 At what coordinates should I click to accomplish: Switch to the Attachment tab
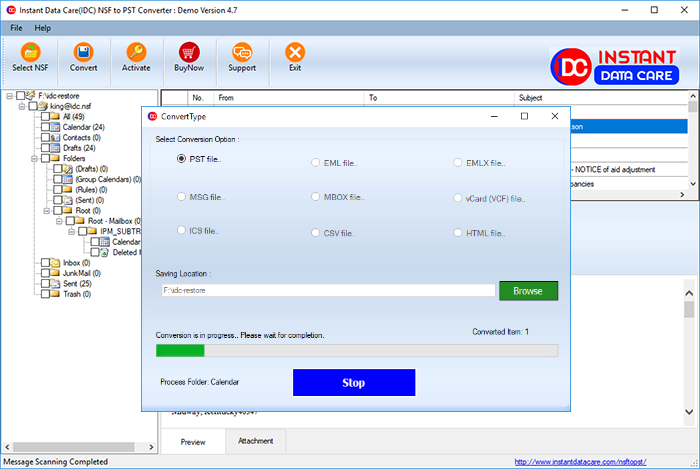coord(256,440)
